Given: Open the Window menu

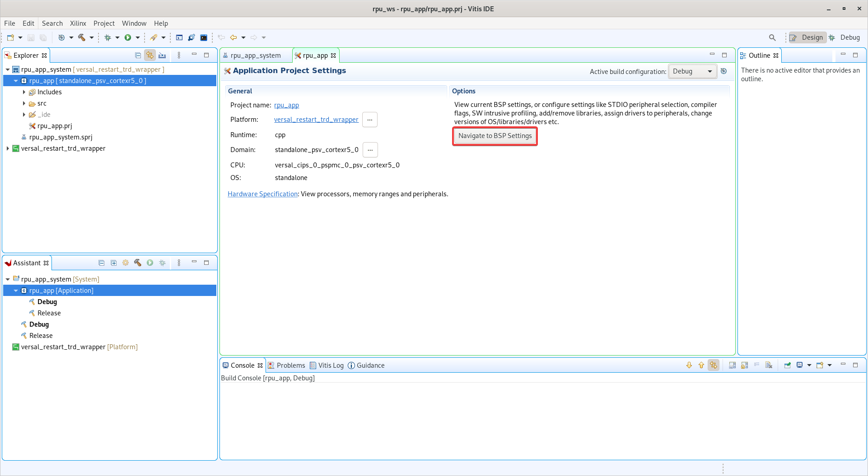Looking at the screenshot, I should (134, 23).
